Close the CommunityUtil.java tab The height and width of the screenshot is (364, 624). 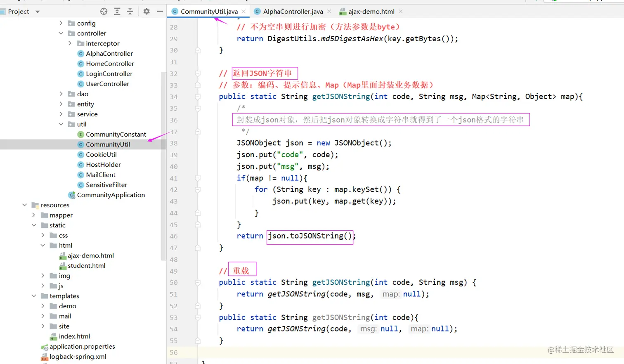[243, 12]
